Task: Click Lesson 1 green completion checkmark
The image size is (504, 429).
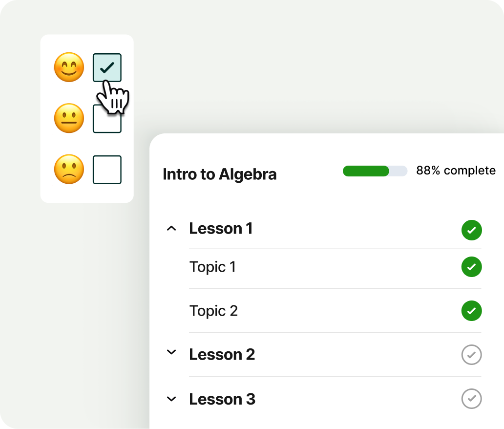Action: [x=471, y=230]
